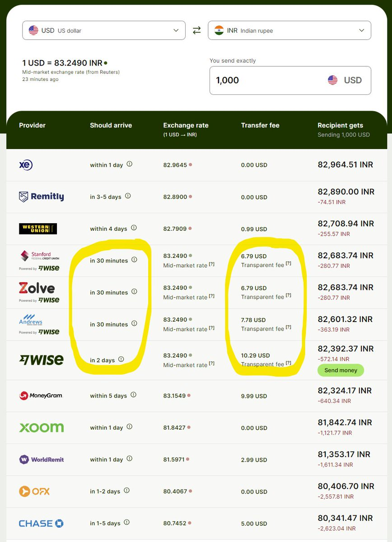
Task: Open the Transparent fee help icon in the Andrews row
Action: point(289,328)
